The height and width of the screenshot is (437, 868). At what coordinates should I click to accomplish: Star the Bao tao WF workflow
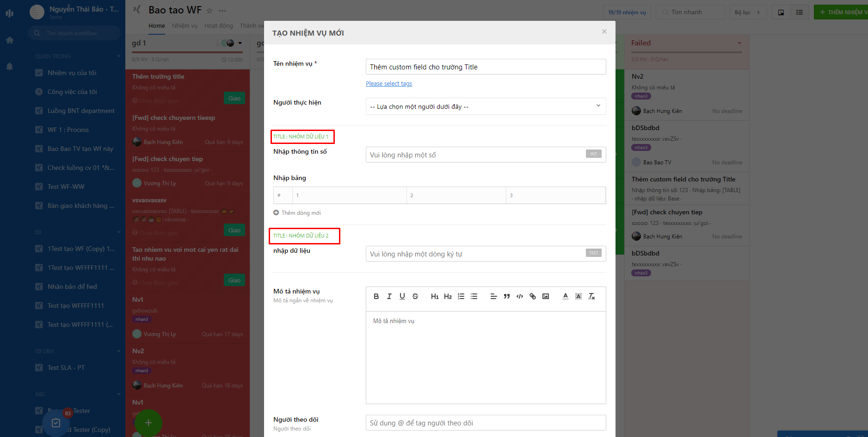(209, 11)
